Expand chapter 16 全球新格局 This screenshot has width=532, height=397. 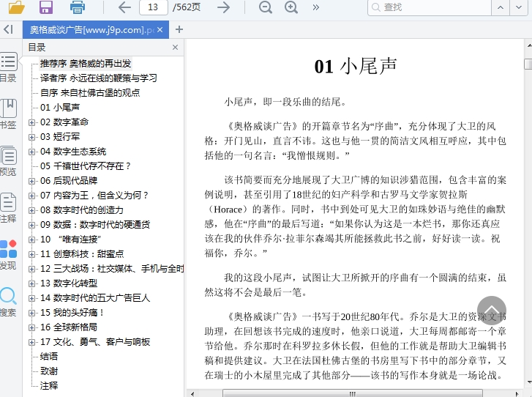tap(31, 327)
